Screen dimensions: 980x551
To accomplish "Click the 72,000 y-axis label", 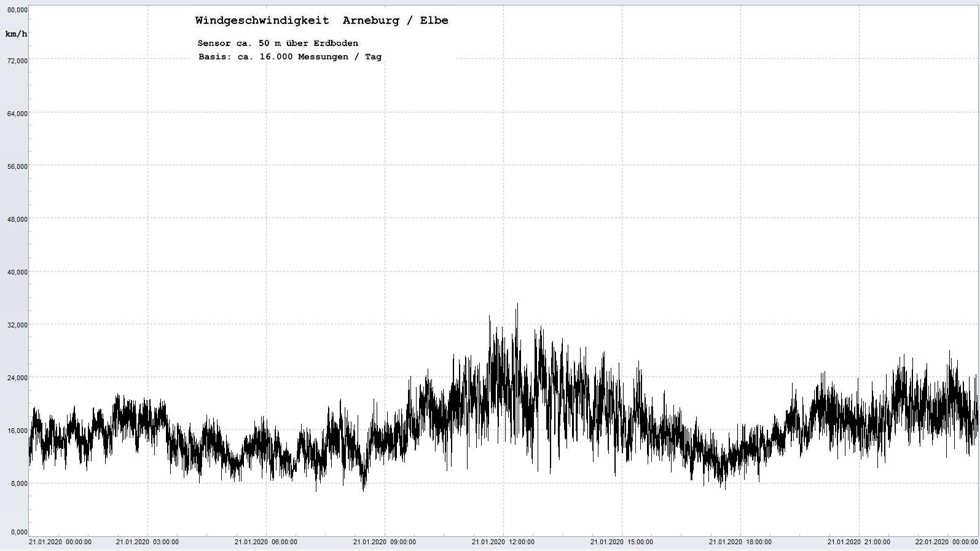I will click(17, 60).
